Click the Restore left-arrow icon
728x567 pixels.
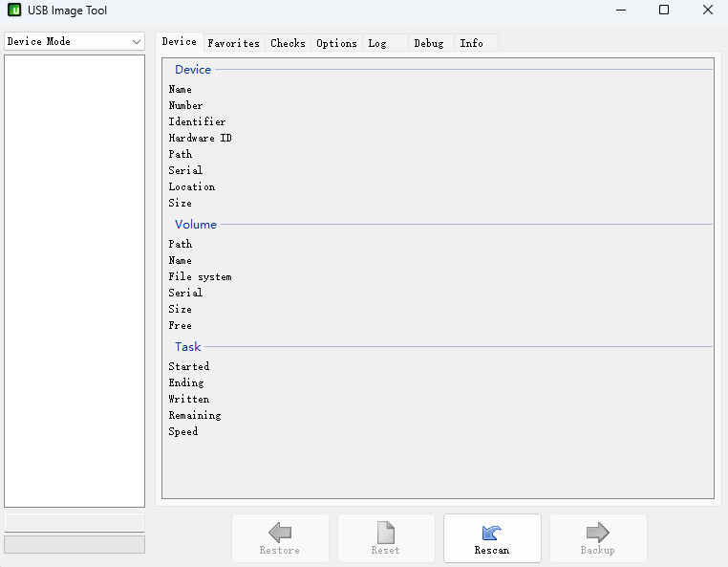[x=280, y=533]
